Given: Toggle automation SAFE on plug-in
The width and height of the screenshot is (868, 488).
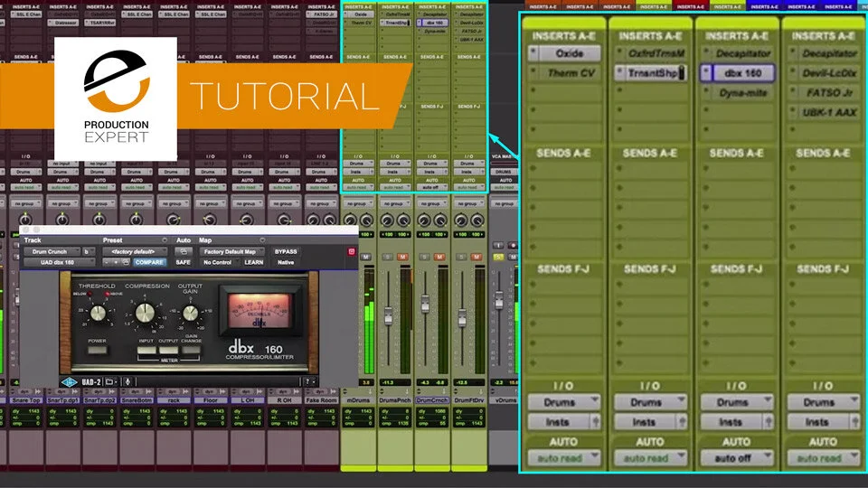Looking at the screenshot, I should click(184, 262).
